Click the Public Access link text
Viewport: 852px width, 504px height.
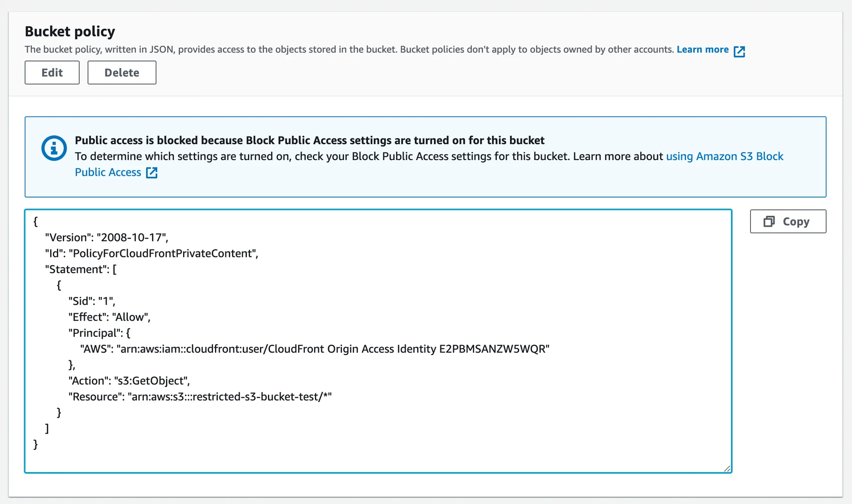pyautogui.click(x=108, y=172)
